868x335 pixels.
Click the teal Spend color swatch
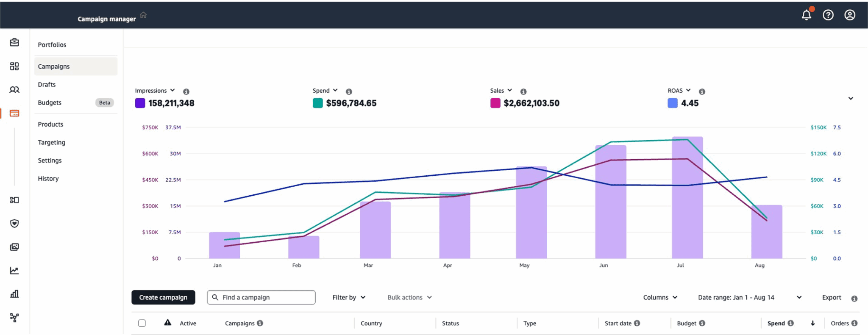point(317,103)
